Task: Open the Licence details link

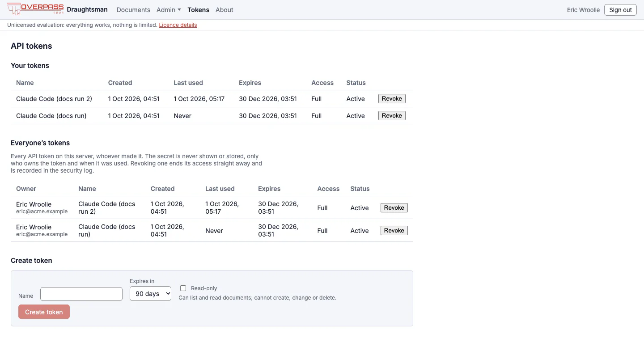Action: (x=178, y=25)
